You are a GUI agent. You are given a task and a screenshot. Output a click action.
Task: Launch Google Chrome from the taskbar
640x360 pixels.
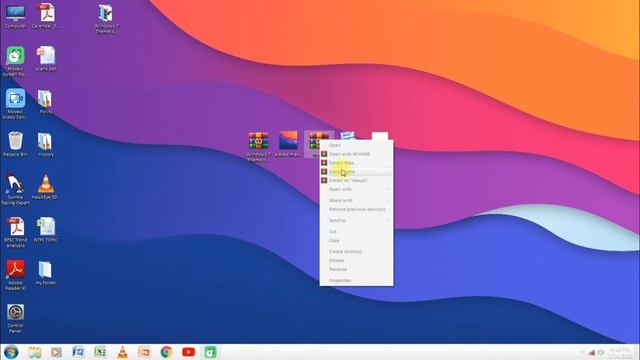[x=166, y=352]
